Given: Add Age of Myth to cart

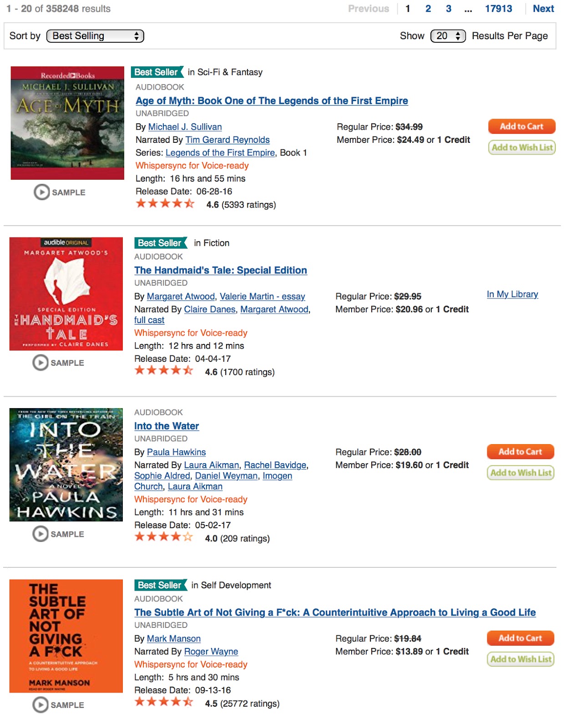Looking at the screenshot, I should 521,126.
